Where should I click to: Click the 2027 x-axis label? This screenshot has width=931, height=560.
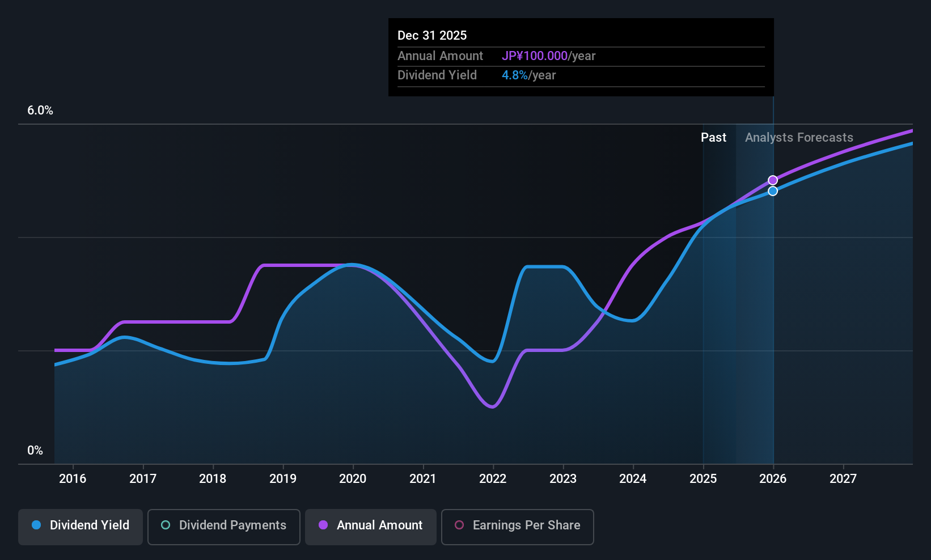tap(843, 479)
